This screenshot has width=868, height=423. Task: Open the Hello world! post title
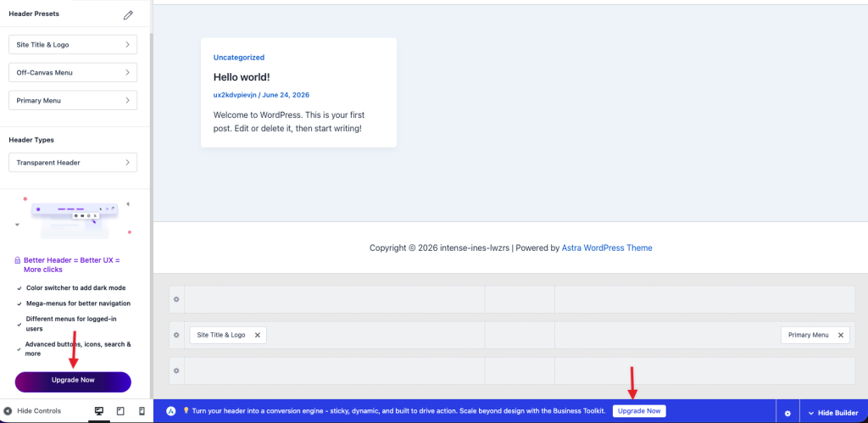(x=242, y=77)
